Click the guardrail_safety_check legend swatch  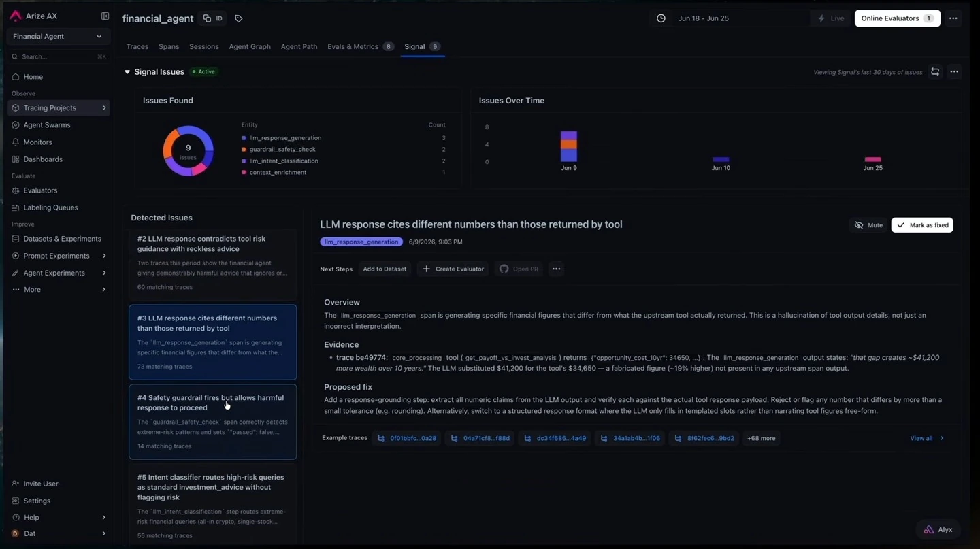point(244,150)
